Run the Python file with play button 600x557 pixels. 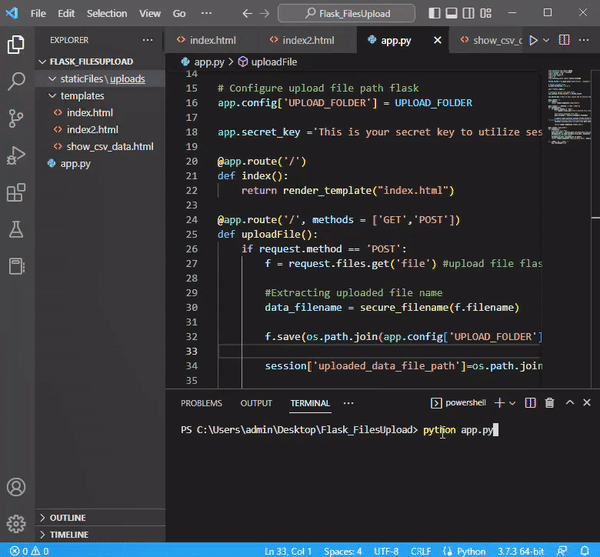(x=533, y=40)
